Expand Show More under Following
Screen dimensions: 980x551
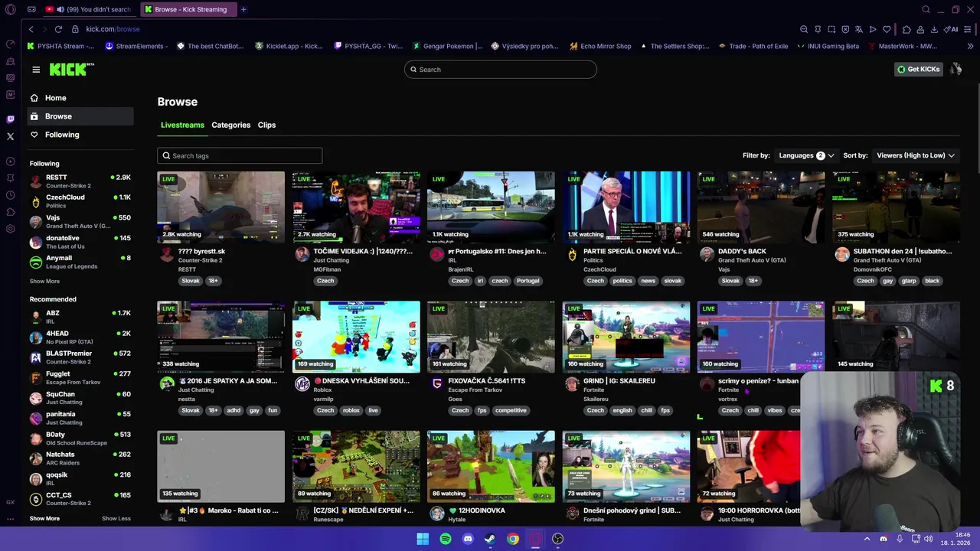44,281
